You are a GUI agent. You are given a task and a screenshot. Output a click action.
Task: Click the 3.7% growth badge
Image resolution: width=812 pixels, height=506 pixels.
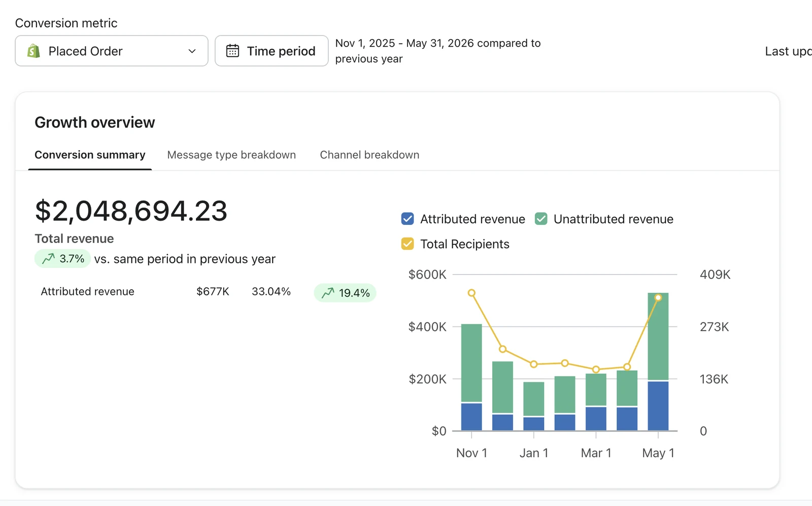62,259
